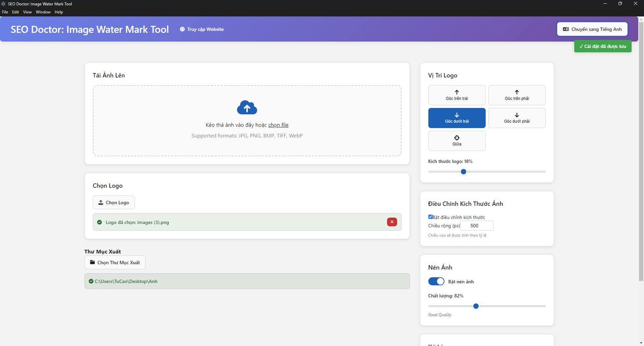Click the Supported formats text line

pos(247,136)
